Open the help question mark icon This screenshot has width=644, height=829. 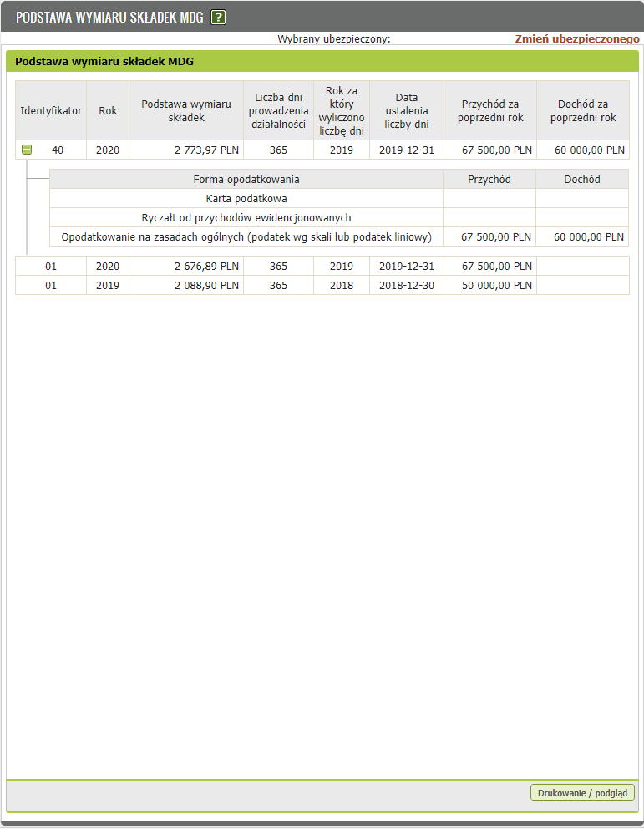tap(218, 18)
